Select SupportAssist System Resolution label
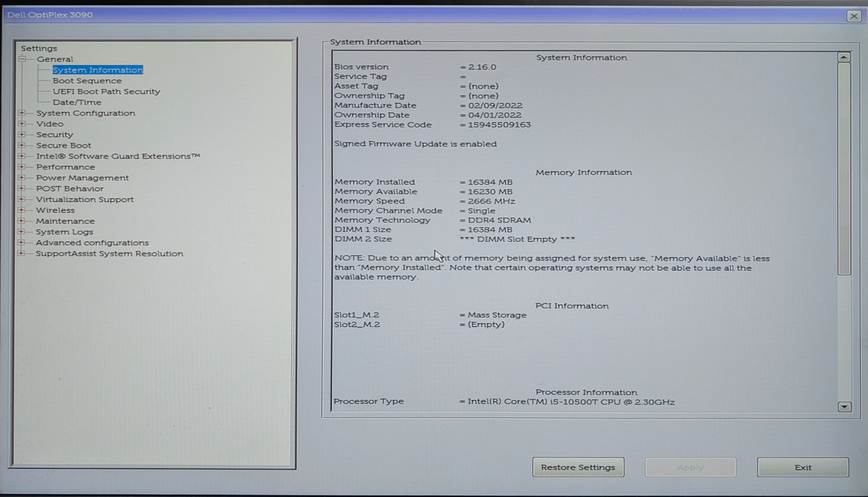868x497 pixels. pos(109,254)
